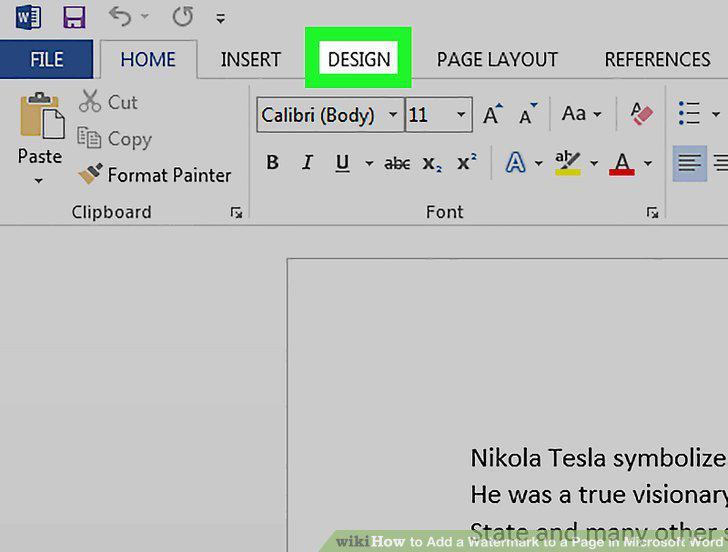The width and height of the screenshot is (728, 552).
Task: Open the Undo history dropdown arrow
Action: click(x=145, y=17)
